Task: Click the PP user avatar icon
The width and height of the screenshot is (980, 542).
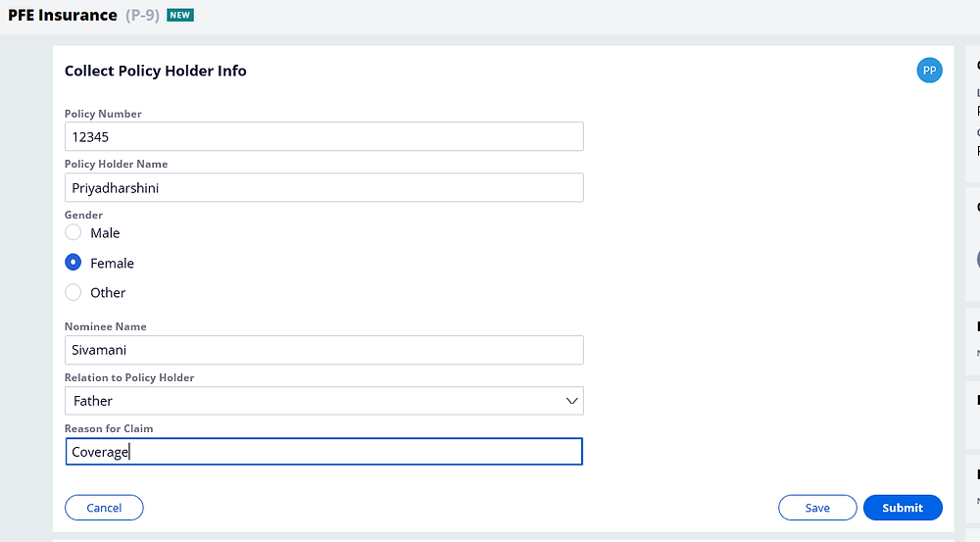Action: [x=929, y=70]
